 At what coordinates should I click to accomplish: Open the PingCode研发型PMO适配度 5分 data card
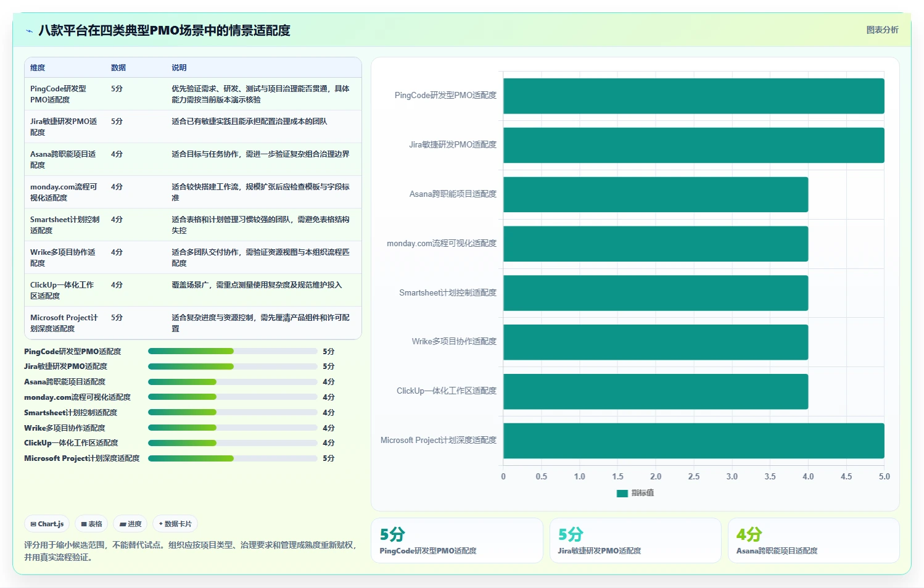coord(457,540)
